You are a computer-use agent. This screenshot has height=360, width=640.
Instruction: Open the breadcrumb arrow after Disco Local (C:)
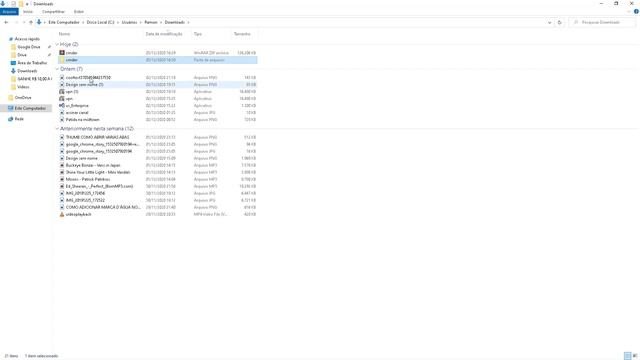coord(118,22)
